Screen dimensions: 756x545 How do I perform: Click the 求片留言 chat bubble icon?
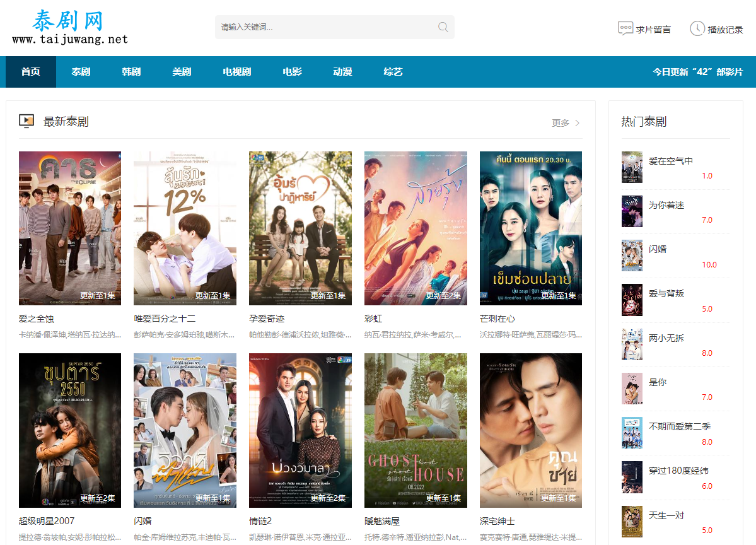coord(625,28)
